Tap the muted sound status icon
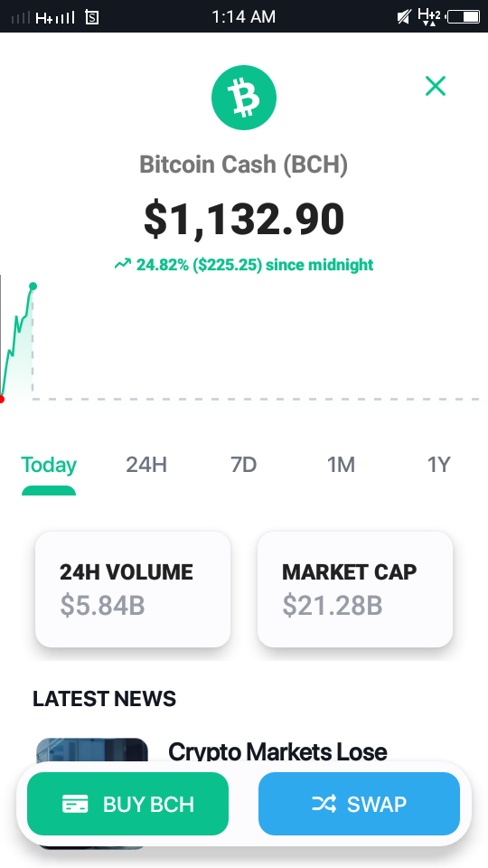The width and height of the screenshot is (488, 868). (x=404, y=17)
